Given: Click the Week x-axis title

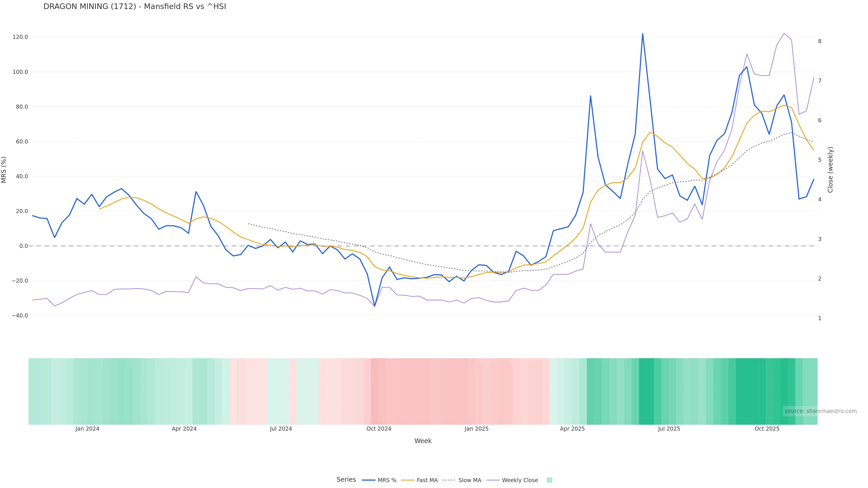Looking at the screenshot, I should (x=423, y=441).
